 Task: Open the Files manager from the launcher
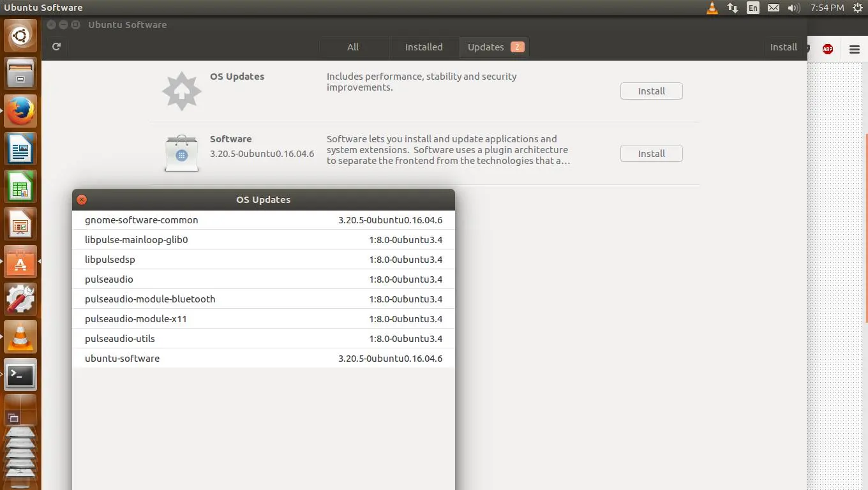tap(21, 73)
